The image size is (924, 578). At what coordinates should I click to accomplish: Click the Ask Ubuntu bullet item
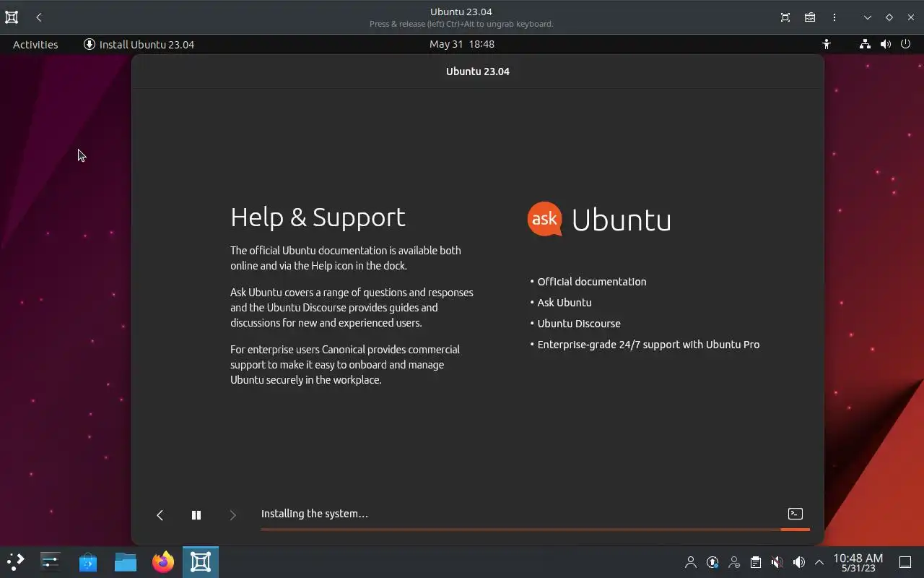[x=565, y=303]
